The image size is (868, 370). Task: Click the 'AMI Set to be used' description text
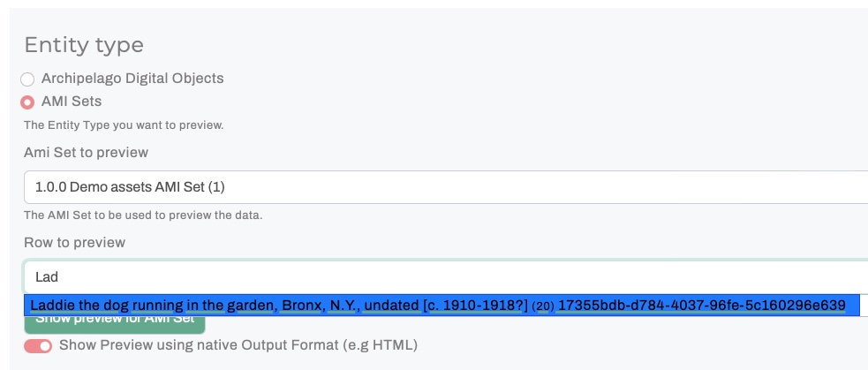(143, 215)
